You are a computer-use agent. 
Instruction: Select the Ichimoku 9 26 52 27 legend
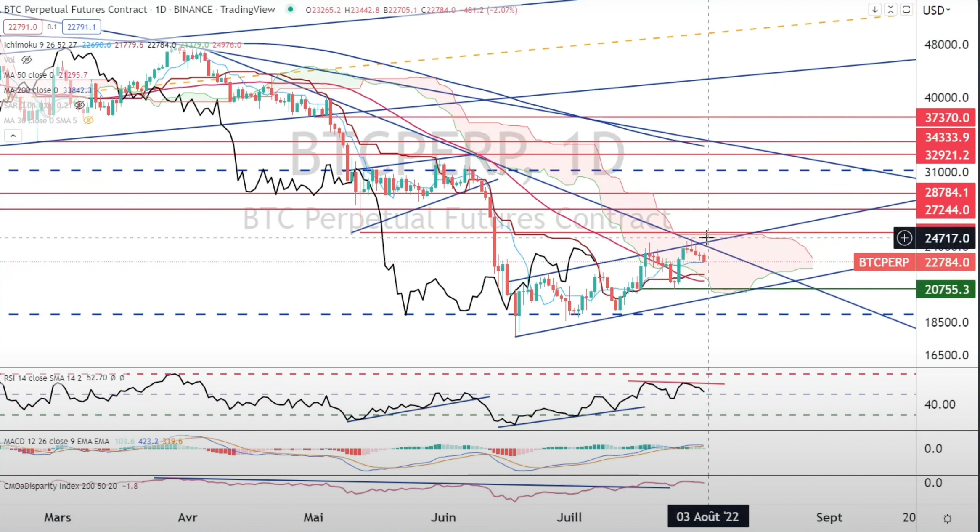(40, 45)
